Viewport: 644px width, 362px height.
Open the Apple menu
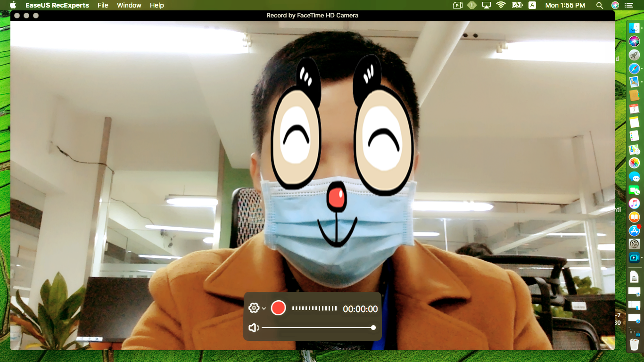pyautogui.click(x=13, y=5)
